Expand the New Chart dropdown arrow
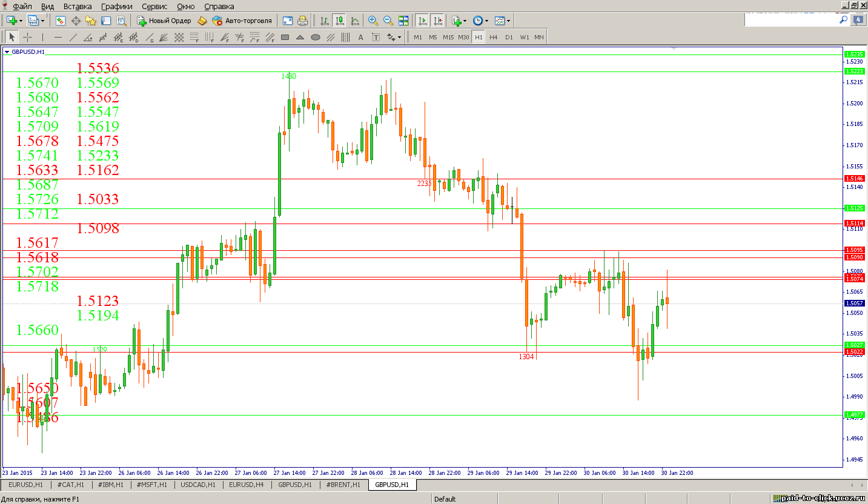Image resolution: width=868 pixels, height=504 pixels. pos(21,21)
